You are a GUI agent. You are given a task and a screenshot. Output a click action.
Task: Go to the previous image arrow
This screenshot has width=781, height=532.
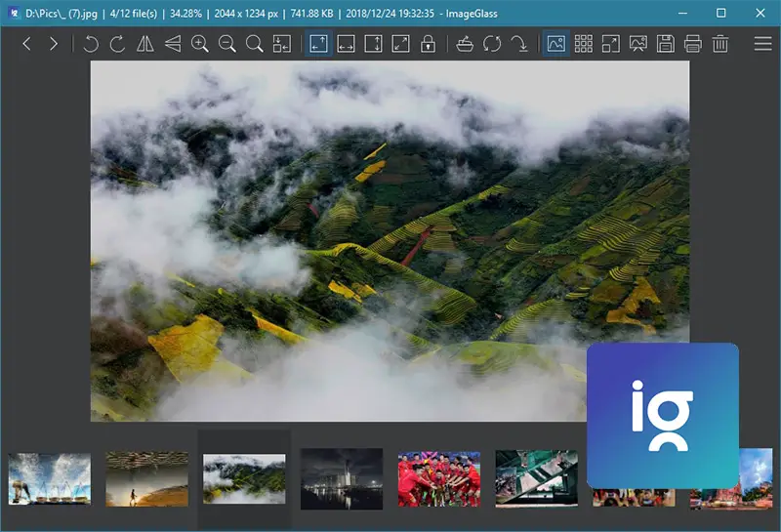(27, 44)
